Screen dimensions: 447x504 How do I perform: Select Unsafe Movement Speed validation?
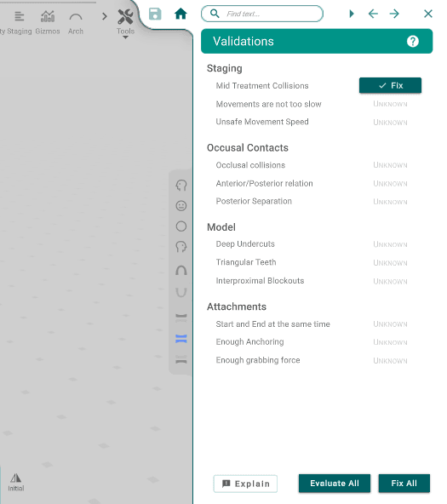point(262,122)
